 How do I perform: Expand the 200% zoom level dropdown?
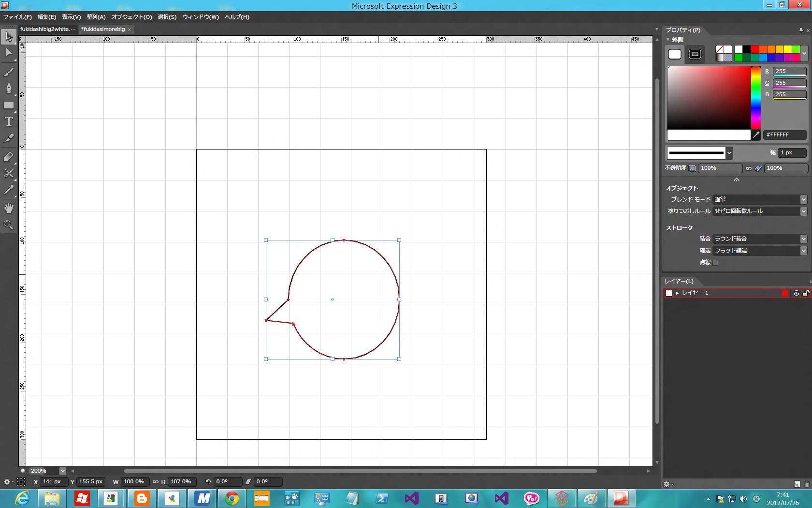point(62,471)
